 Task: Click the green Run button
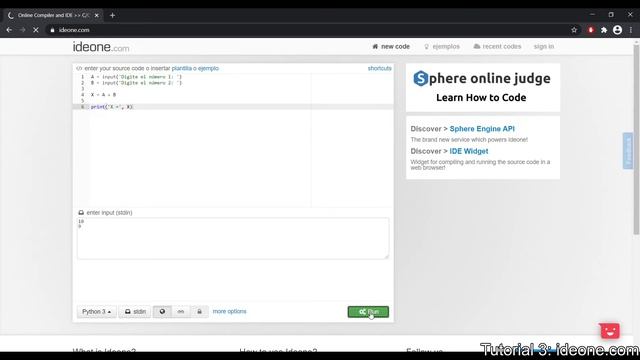[x=368, y=312]
